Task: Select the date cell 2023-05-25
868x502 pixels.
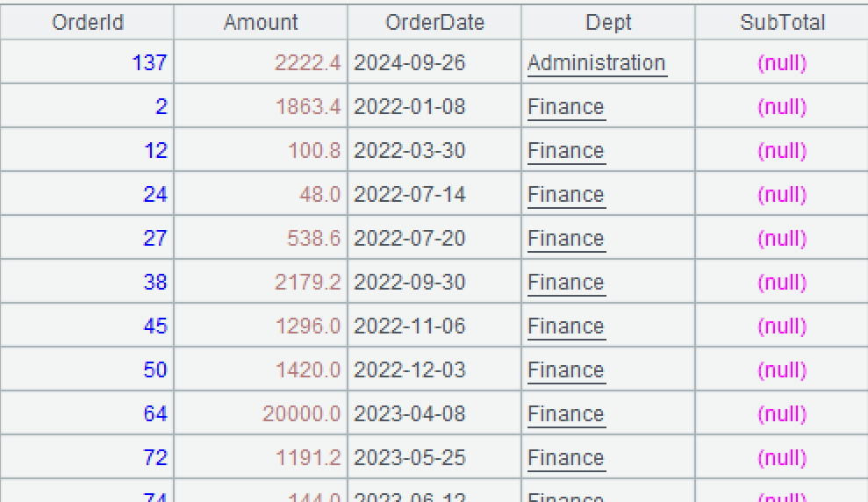Action: tap(410, 458)
